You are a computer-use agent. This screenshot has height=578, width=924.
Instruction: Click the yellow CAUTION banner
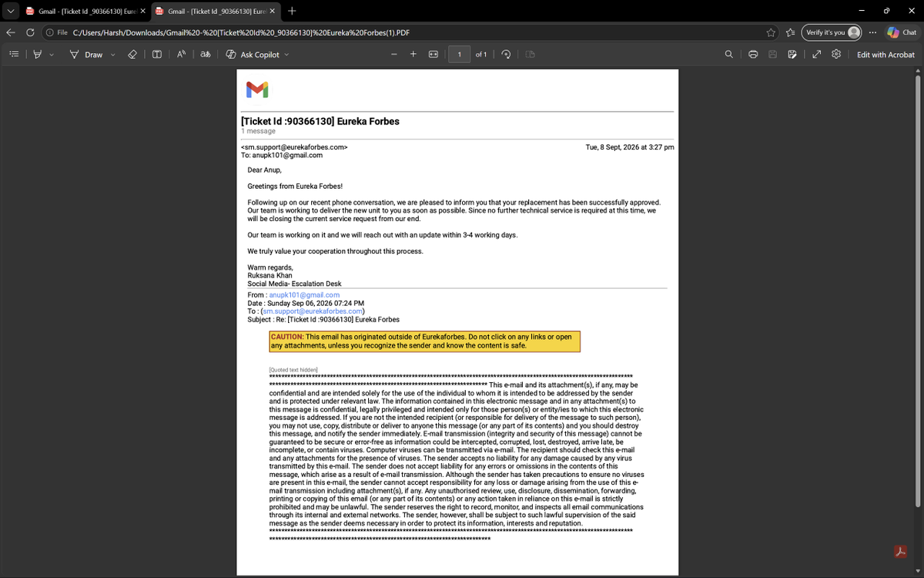pos(424,341)
